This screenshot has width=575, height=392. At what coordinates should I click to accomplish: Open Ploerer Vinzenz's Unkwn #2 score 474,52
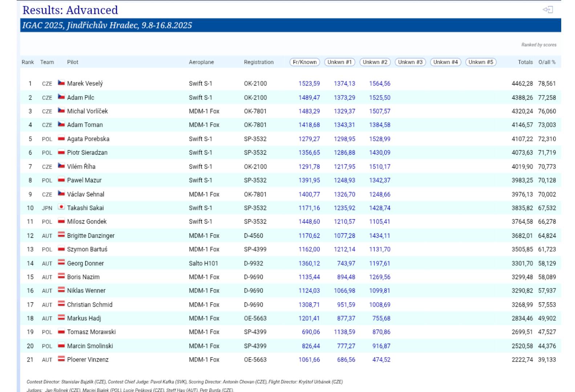(x=381, y=360)
